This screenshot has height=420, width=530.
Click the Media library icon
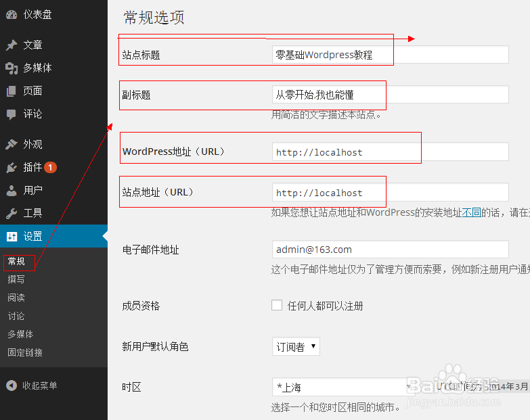tap(12, 68)
